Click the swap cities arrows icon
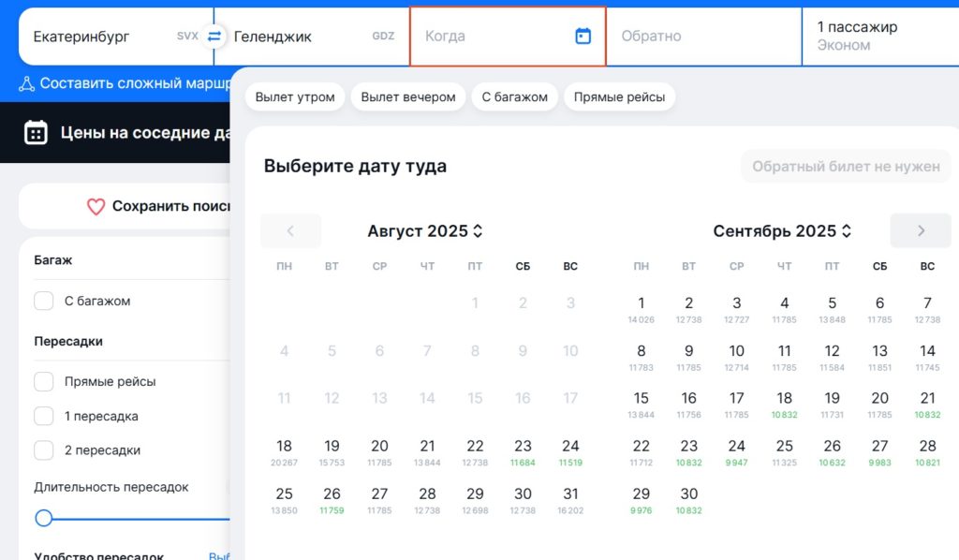 point(216,36)
